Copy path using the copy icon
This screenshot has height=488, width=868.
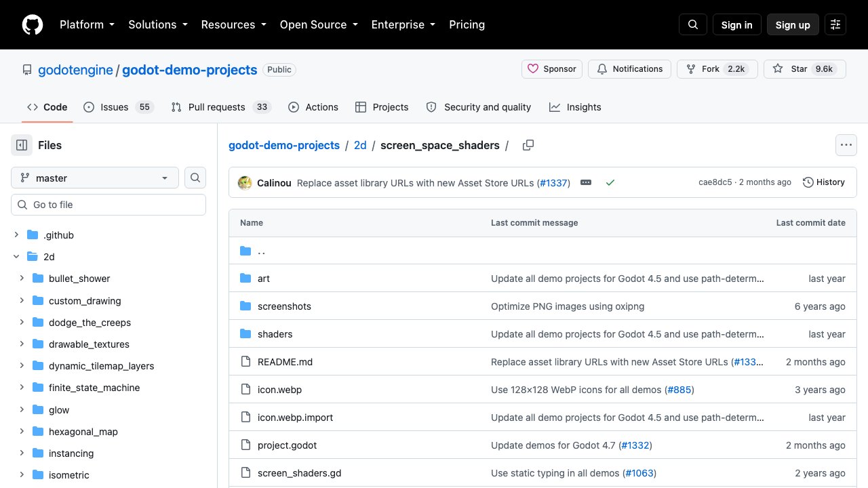click(528, 145)
